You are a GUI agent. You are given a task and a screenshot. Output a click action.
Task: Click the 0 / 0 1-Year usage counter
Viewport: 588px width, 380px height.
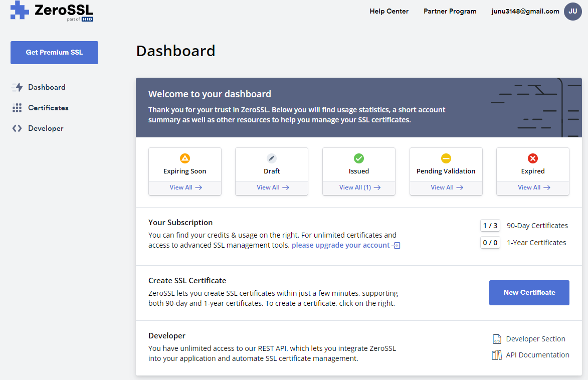490,243
